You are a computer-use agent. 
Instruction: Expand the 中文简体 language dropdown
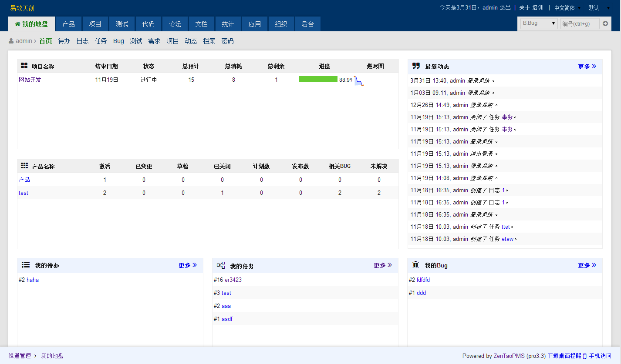tap(567, 8)
